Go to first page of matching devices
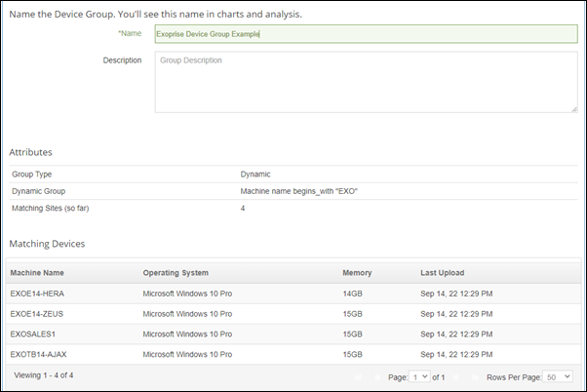The height and width of the screenshot is (392, 587). 359,376
